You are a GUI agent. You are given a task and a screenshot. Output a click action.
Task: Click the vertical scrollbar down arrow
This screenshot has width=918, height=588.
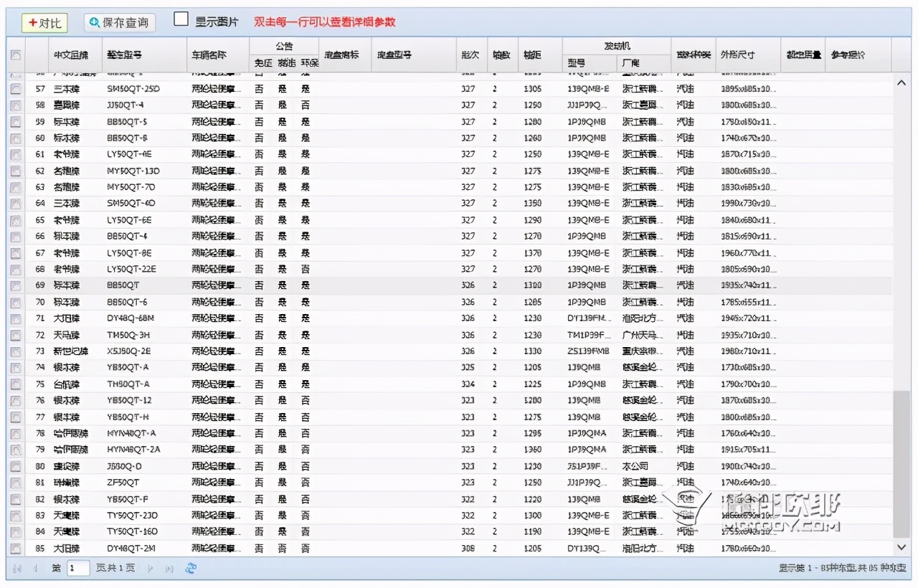[902, 547]
